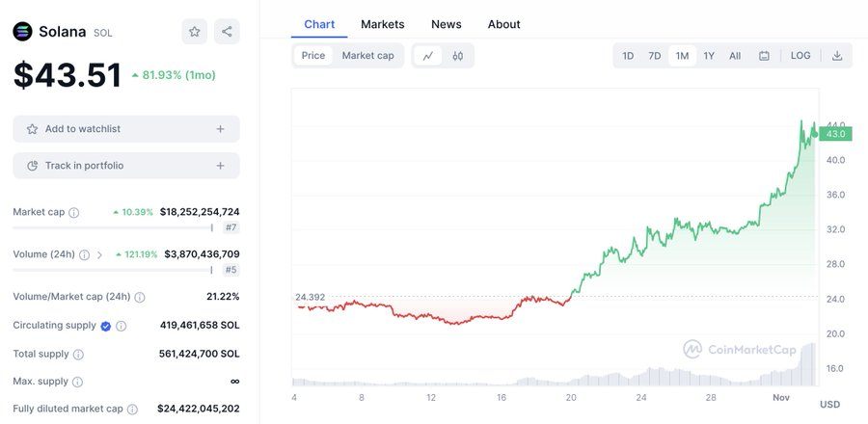Click the 43.0 current price label
868x424 pixels.
[835, 134]
